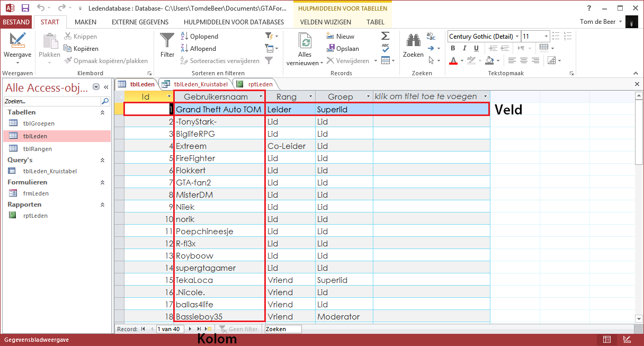Viewport: 644px width, 346px height.
Task: Toggle italic formatting
Action: pos(464,48)
